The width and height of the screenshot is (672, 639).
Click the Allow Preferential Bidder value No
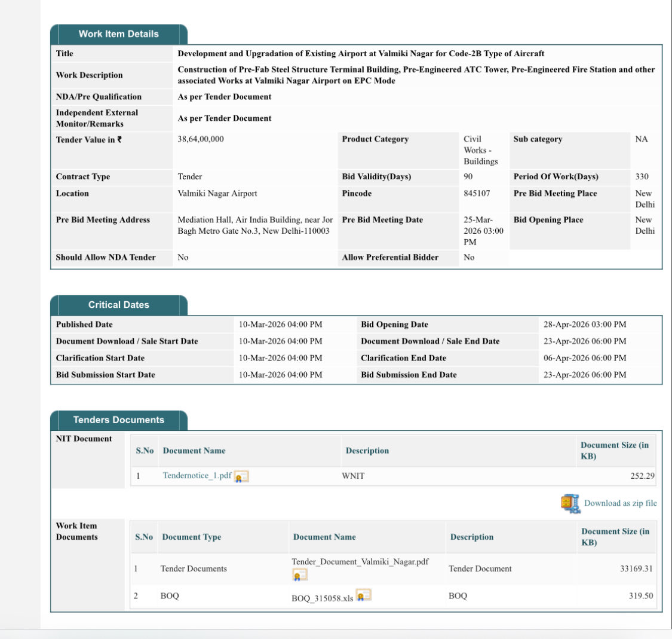pyautogui.click(x=469, y=257)
